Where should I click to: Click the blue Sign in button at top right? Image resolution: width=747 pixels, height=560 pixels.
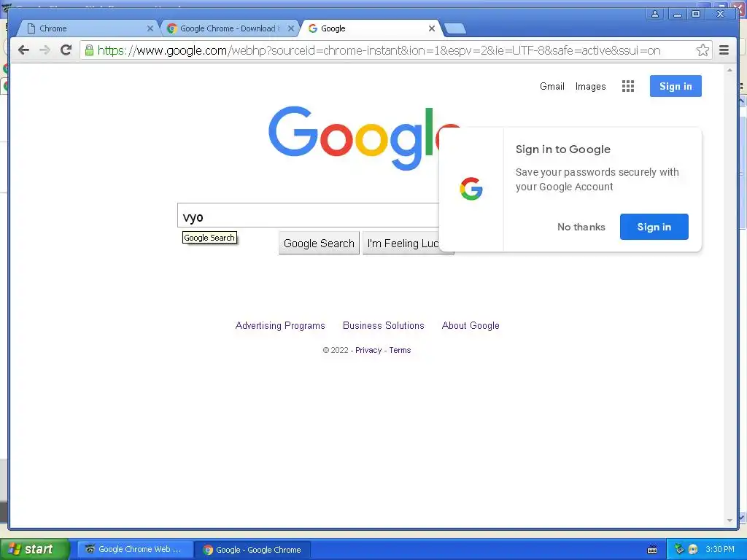point(676,86)
